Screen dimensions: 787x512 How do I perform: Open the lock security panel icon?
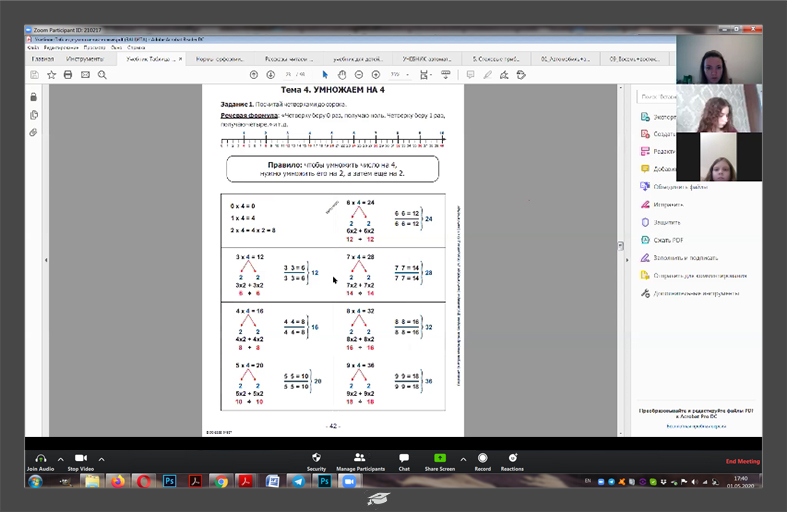point(34,97)
